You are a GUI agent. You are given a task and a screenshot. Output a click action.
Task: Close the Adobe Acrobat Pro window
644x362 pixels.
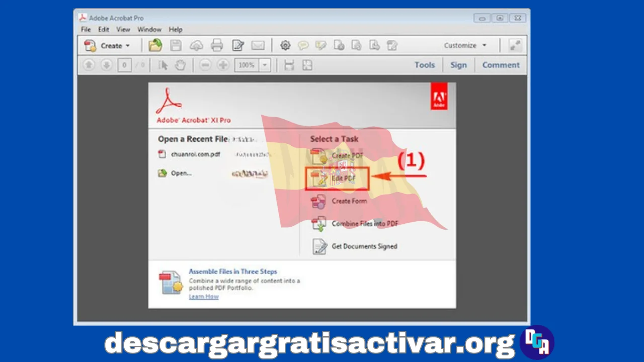click(517, 18)
